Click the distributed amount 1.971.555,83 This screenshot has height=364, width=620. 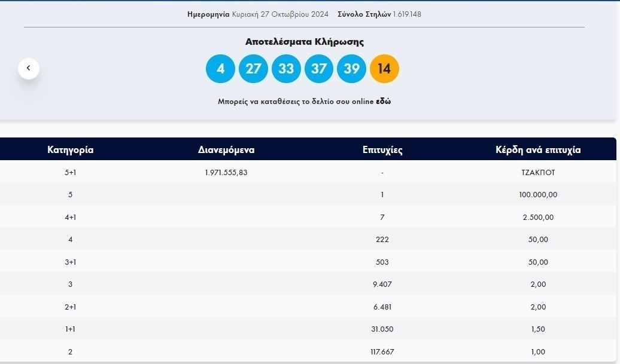point(226,172)
